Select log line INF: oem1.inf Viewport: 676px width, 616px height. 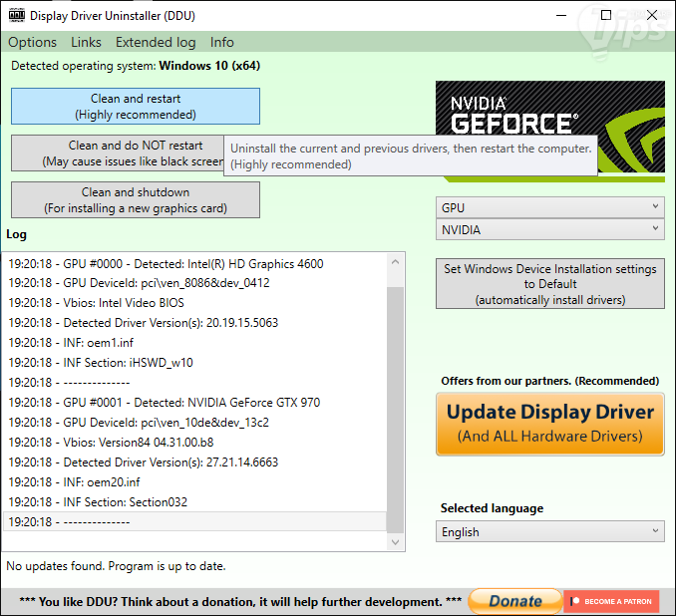click(194, 343)
